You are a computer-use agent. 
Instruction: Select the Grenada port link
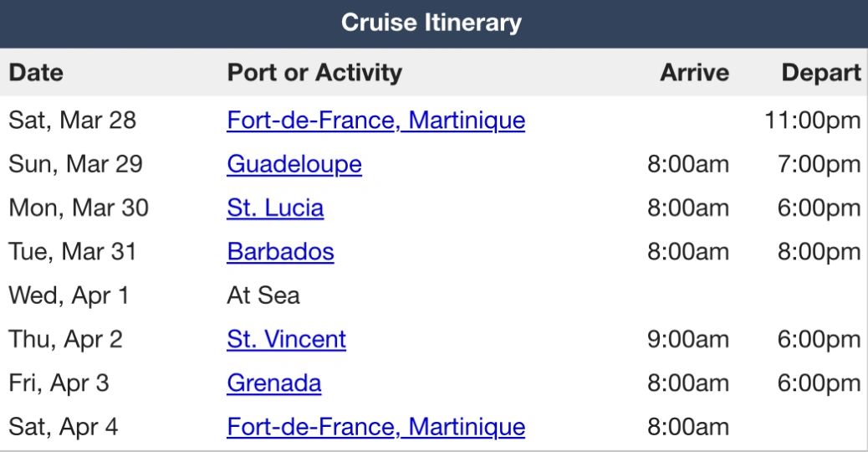[273, 383]
